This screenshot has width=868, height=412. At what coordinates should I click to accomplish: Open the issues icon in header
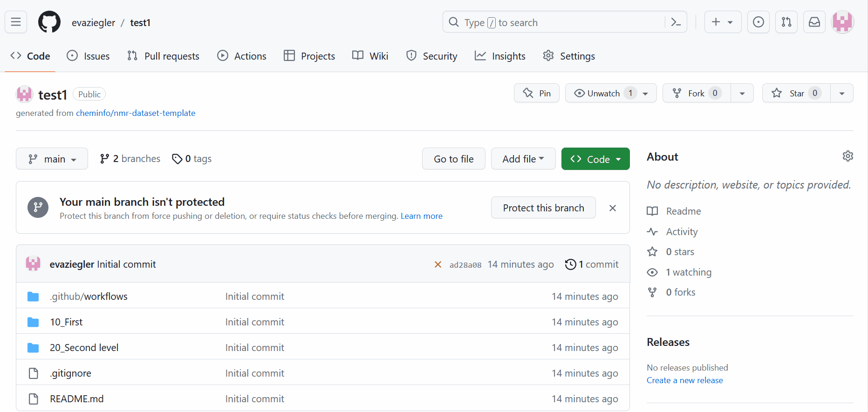pos(758,22)
